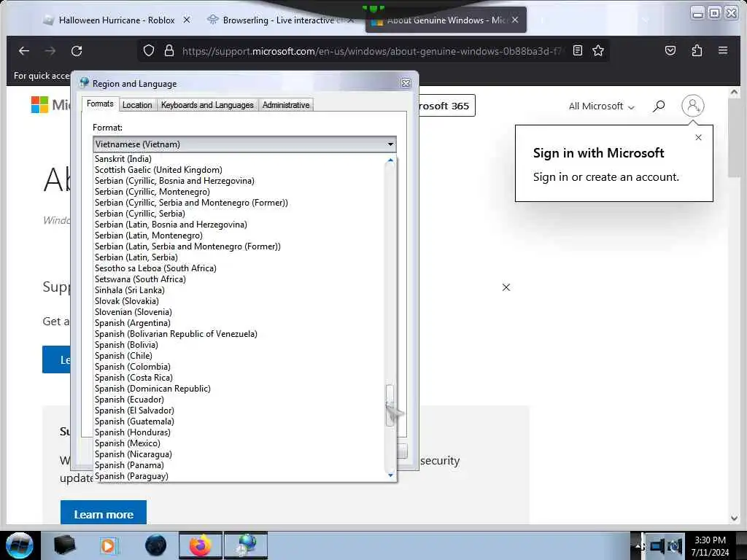Click the dark globe taskbar icon
The height and width of the screenshot is (560, 747).
click(x=155, y=545)
